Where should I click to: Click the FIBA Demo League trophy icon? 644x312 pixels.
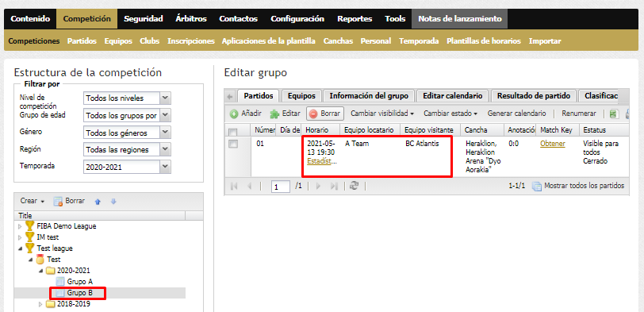tap(29, 225)
